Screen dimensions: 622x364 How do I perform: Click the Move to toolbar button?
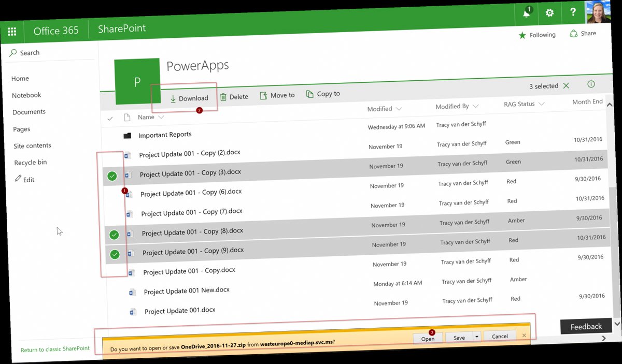[277, 95]
